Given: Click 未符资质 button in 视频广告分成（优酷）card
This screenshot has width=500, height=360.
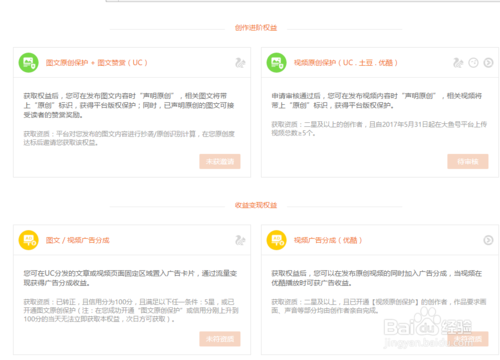Looking at the screenshot, I should point(468,339).
